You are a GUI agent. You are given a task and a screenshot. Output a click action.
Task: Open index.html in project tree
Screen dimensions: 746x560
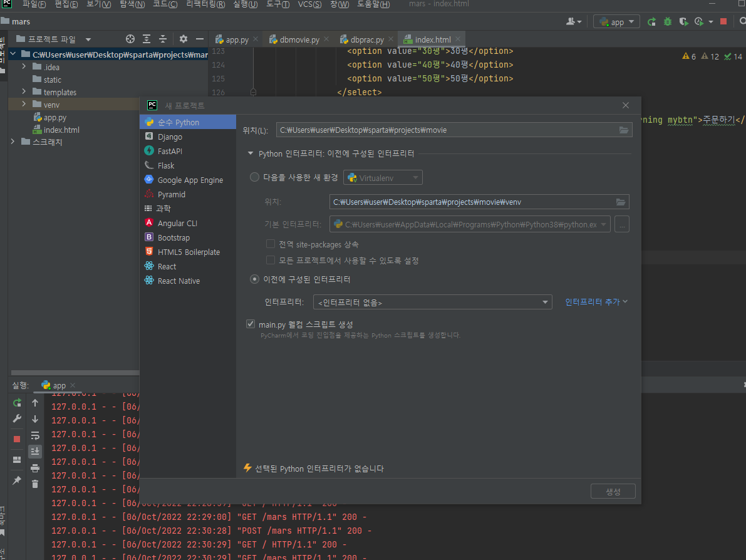[x=61, y=130]
